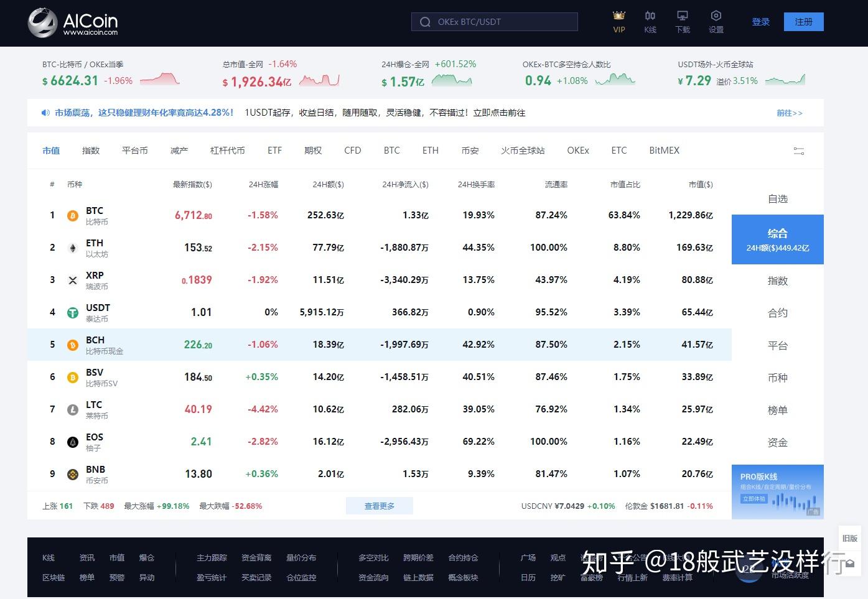Open 主力跟踪 in the footer
This screenshot has height=599, width=868.
(x=212, y=558)
